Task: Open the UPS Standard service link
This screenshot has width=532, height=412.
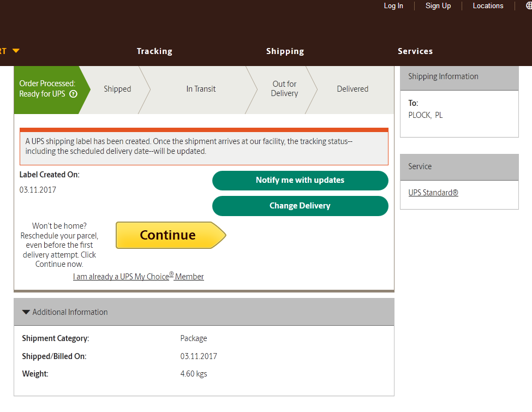Action: tap(433, 193)
